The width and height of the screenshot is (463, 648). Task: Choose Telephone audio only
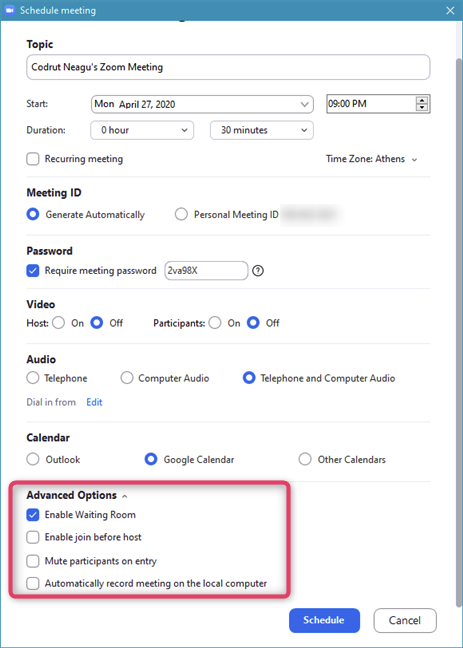point(33,378)
